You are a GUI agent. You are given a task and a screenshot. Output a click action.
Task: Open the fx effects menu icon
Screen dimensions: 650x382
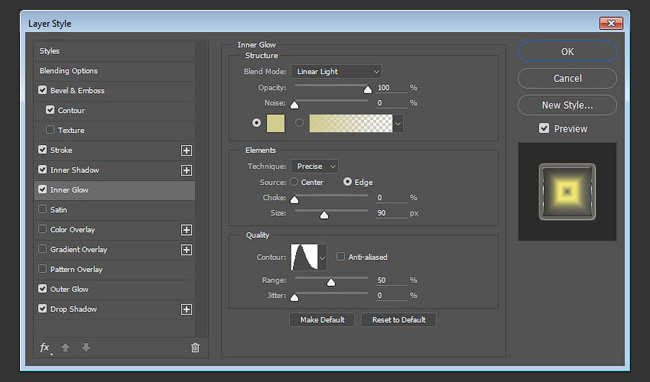pyautogui.click(x=45, y=348)
